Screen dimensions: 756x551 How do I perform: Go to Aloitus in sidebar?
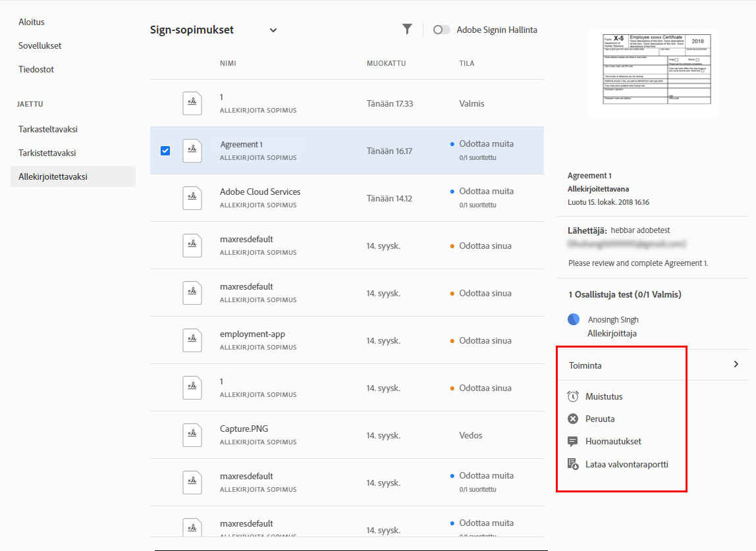[x=32, y=22]
